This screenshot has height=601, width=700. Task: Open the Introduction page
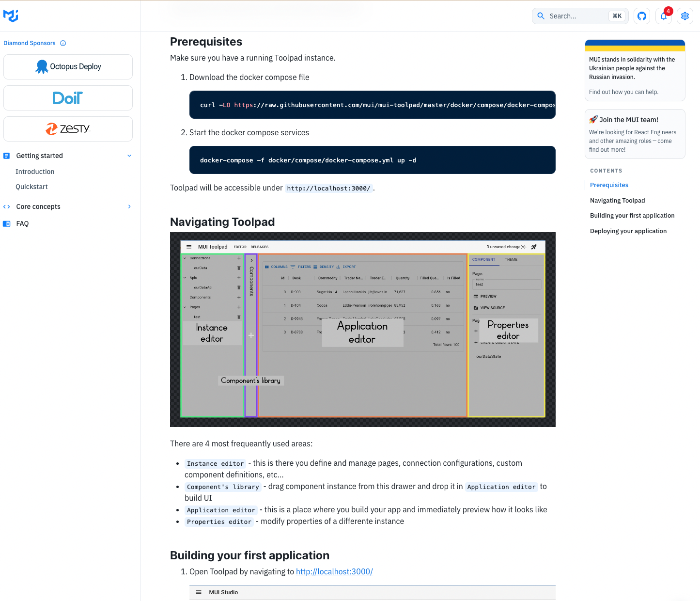(35, 172)
